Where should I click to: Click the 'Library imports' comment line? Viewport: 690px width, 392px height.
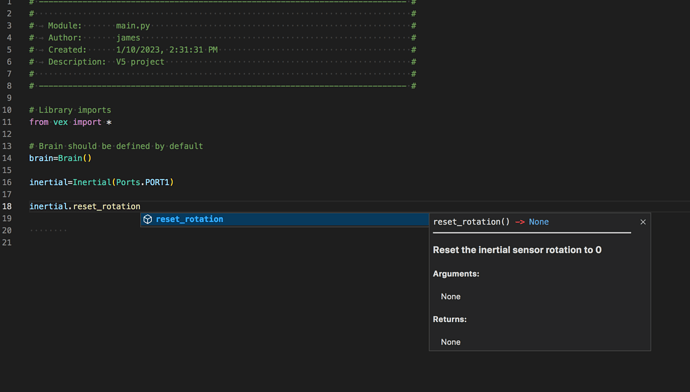click(70, 110)
